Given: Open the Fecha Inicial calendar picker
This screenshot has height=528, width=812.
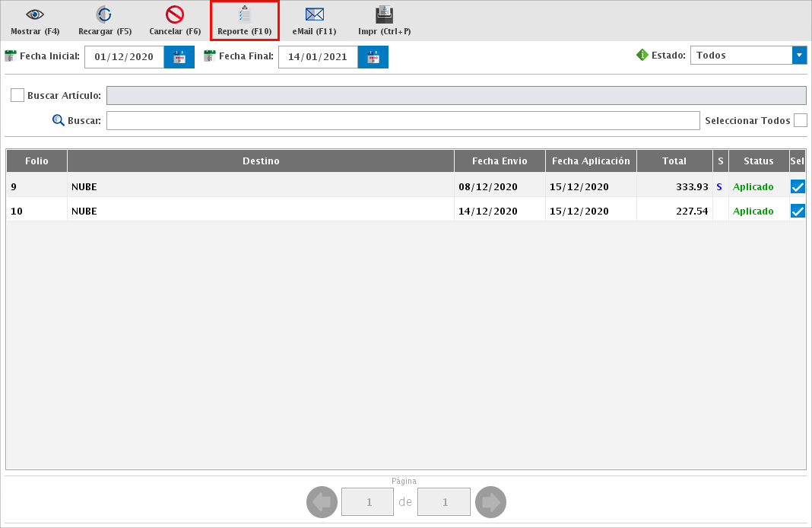Looking at the screenshot, I should click(179, 57).
